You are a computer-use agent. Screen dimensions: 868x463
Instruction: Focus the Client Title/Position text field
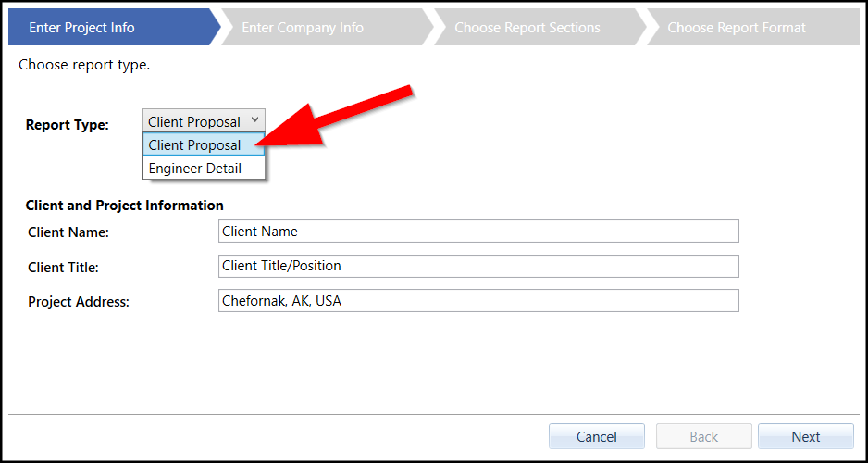pyautogui.click(x=478, y=266)
